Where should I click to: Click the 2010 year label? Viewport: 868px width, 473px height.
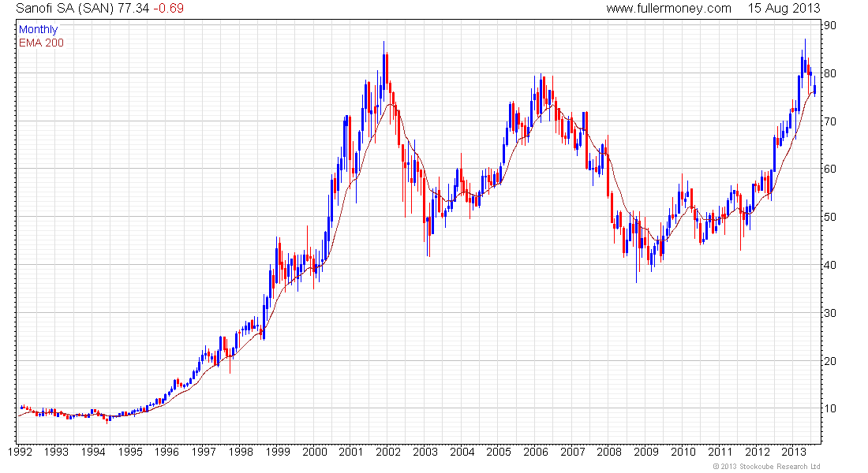[683, 452]
